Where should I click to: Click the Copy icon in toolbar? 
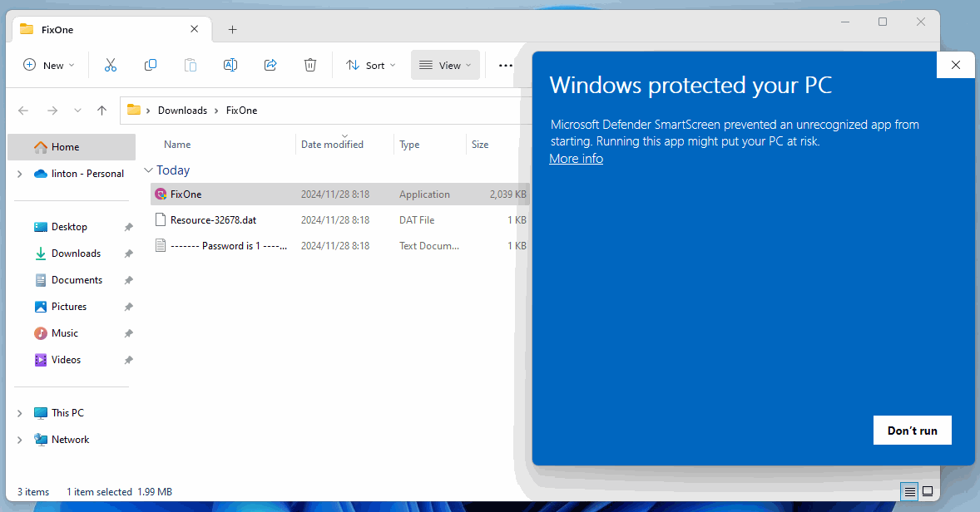click(x=151, y=65)
